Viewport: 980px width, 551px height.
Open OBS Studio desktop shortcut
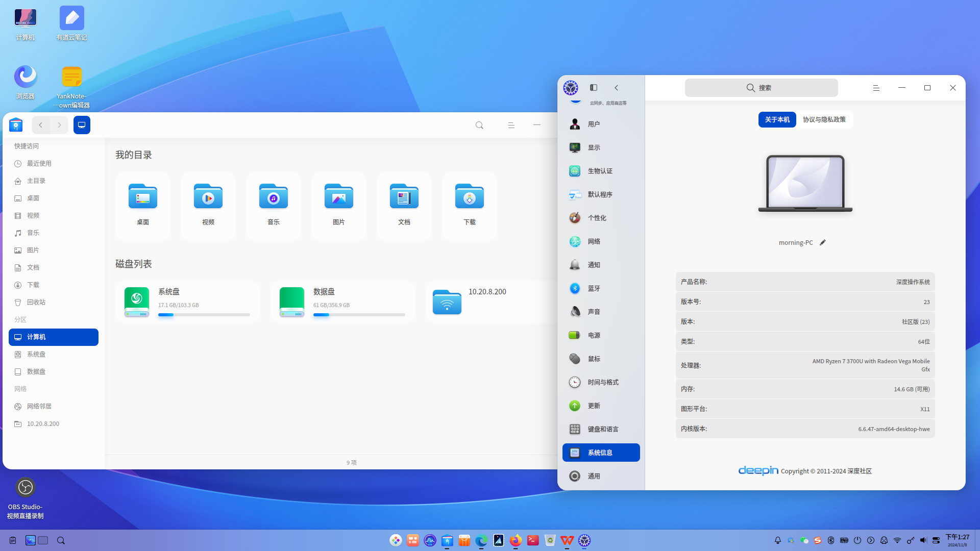tap(26, 498)
